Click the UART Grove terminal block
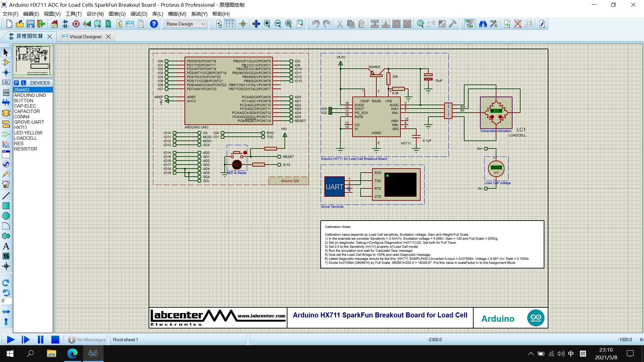Image resolution: width=644 pixels, height=362 pixels. tap(334, 187)
